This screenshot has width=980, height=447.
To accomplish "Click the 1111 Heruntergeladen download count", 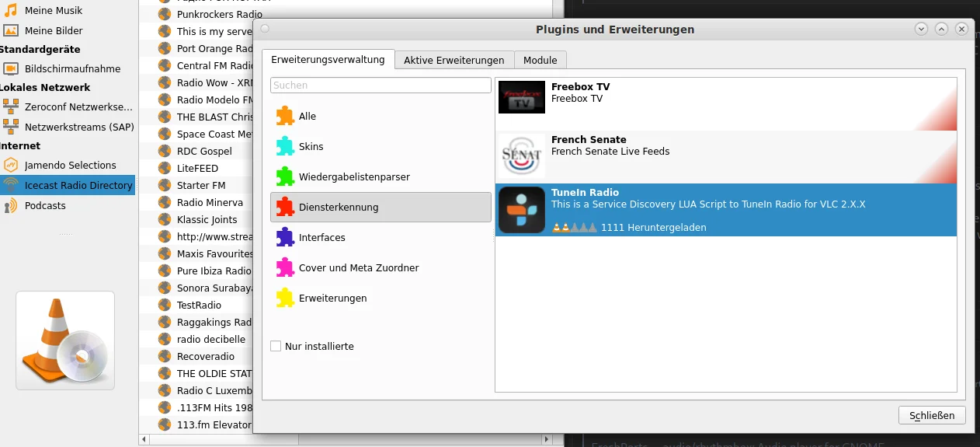I will tap(653, 228).
